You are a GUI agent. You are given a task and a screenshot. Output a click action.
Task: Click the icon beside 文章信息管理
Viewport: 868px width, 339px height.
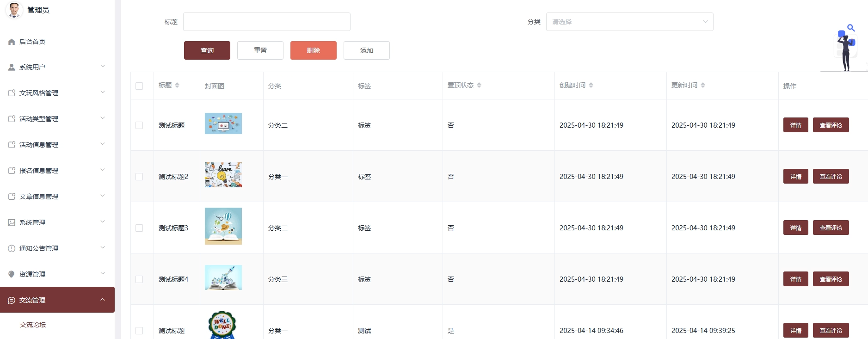click(12, 197)
